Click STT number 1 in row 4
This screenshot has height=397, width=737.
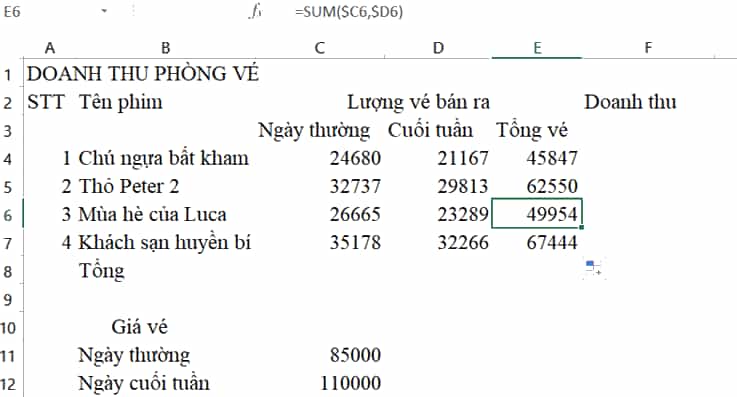pyautogui.click(x=66, y=158)
